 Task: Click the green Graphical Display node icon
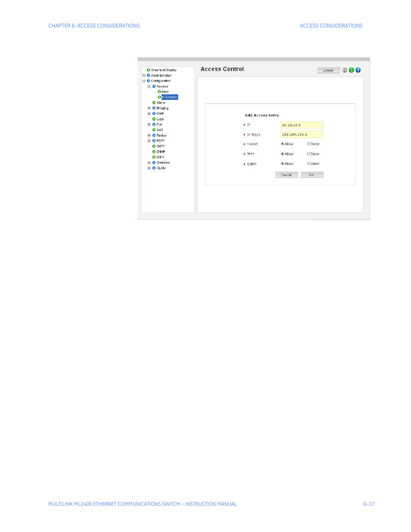148,70
